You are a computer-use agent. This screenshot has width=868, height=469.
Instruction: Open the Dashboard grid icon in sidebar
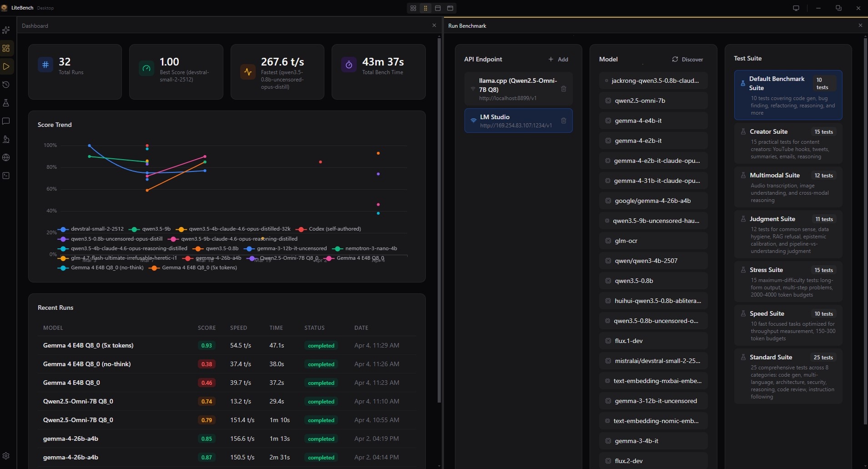[x=6, y=48]
